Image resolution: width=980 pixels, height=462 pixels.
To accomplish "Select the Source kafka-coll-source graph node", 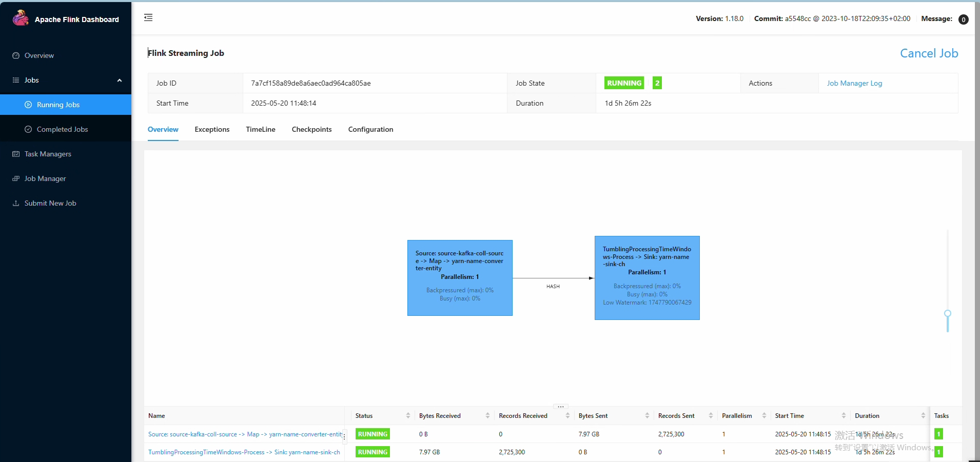I will click(x=460, y=278).
